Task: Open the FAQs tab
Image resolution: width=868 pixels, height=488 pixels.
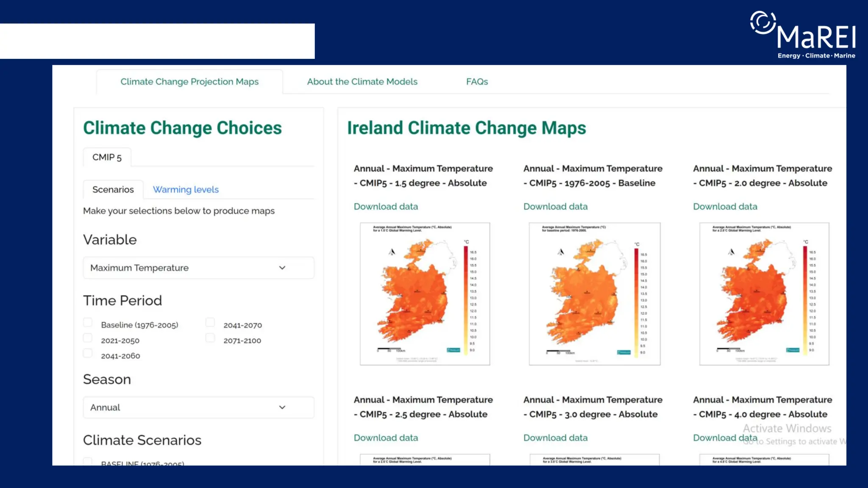Action: click(477, 82)
